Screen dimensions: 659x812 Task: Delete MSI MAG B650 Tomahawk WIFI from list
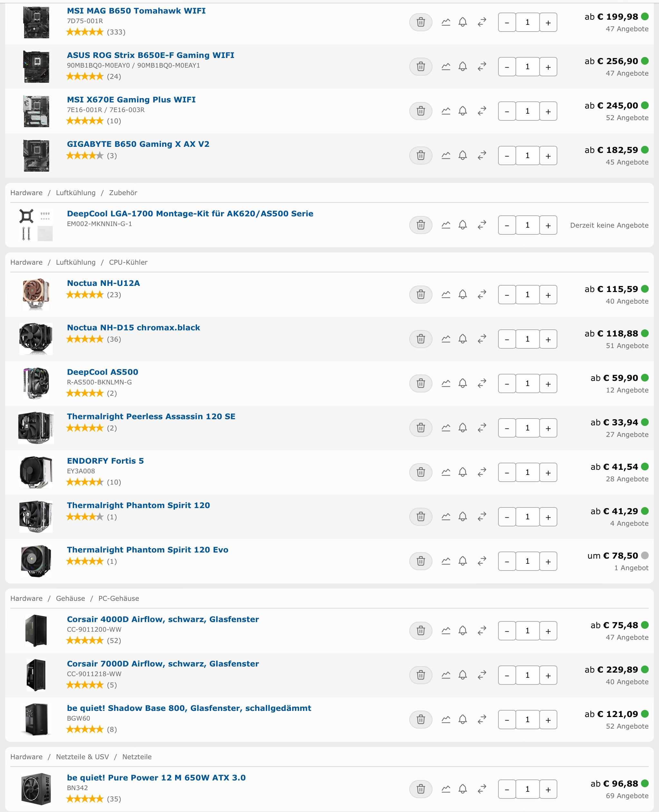pos(421,22)
